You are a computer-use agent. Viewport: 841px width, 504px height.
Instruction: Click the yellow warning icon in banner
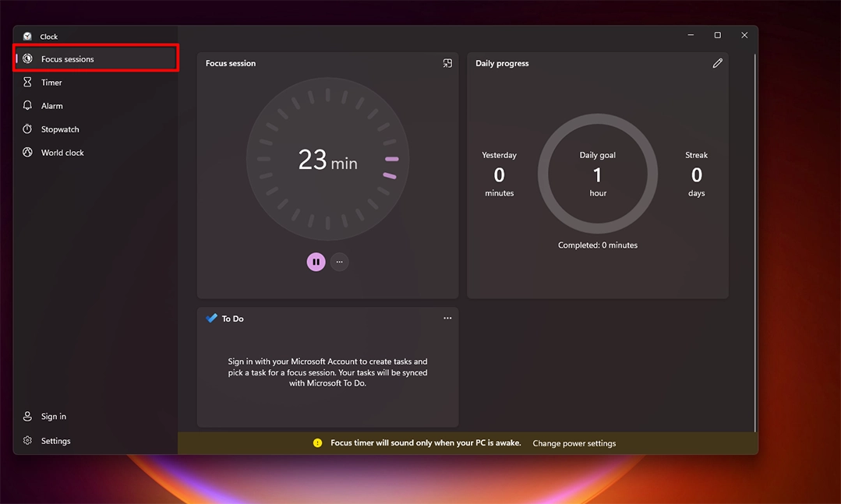(x=317, y=443)
